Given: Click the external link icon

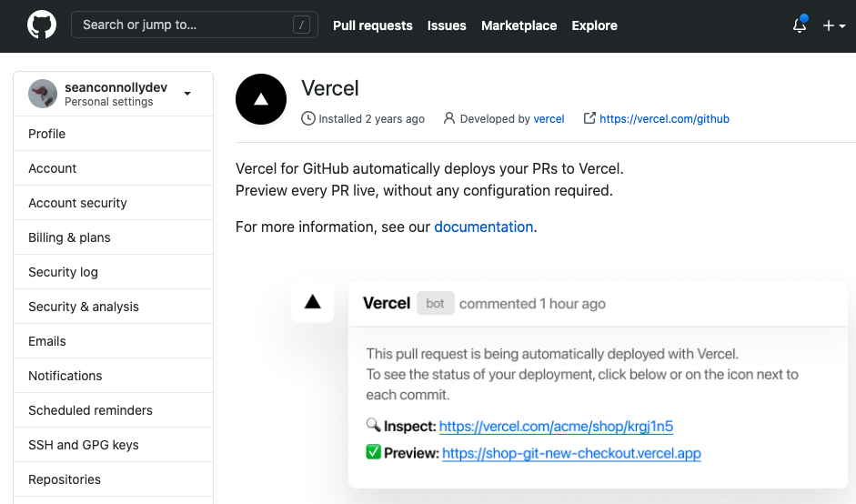Looking at the screenshot, I should click(589, 118).
